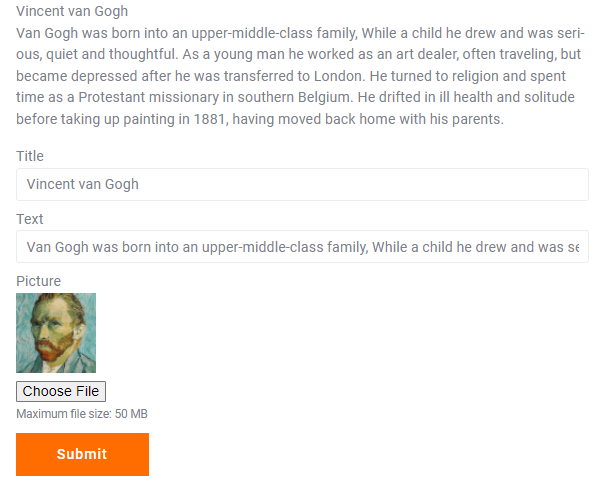Click the word "parents" ending the paragraph

(x=474, y=120)
